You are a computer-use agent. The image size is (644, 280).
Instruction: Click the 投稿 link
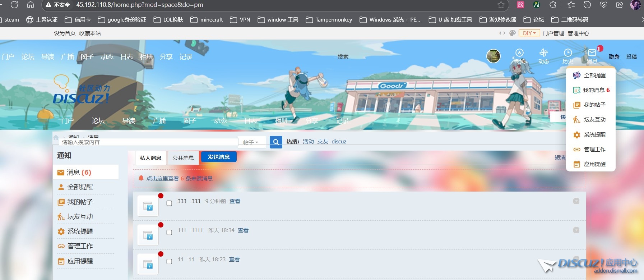click(x=631, y=56)
